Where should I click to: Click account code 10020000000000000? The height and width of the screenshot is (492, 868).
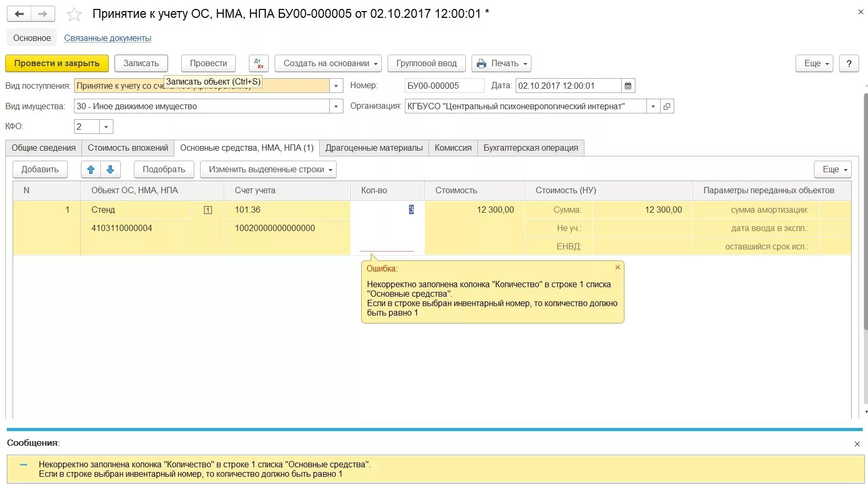click(x=275, y=228)
